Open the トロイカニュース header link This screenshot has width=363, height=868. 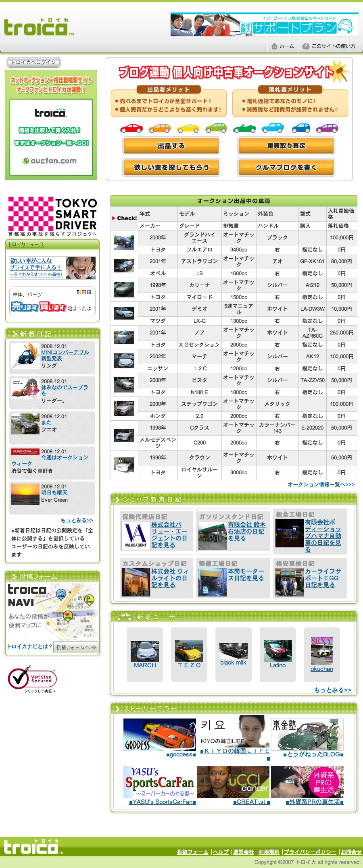click(x=26, y=245)
